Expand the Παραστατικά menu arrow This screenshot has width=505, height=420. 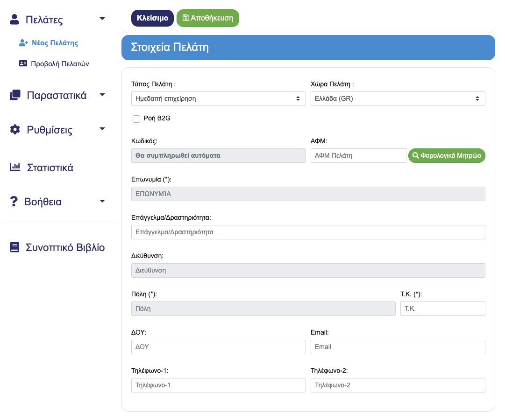coord(103,95)
